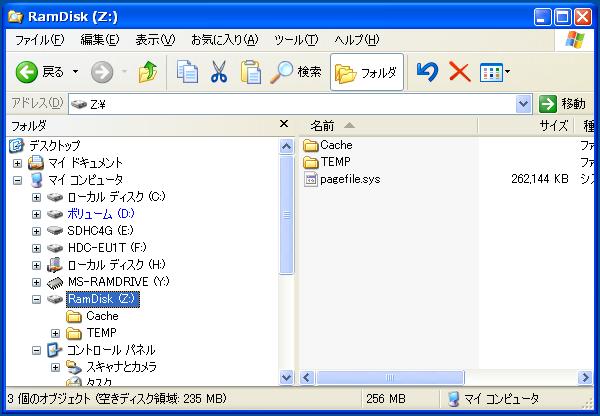Open the 表示(V) menu
This screenshot has height=416, width=600.
coord(155,39)
